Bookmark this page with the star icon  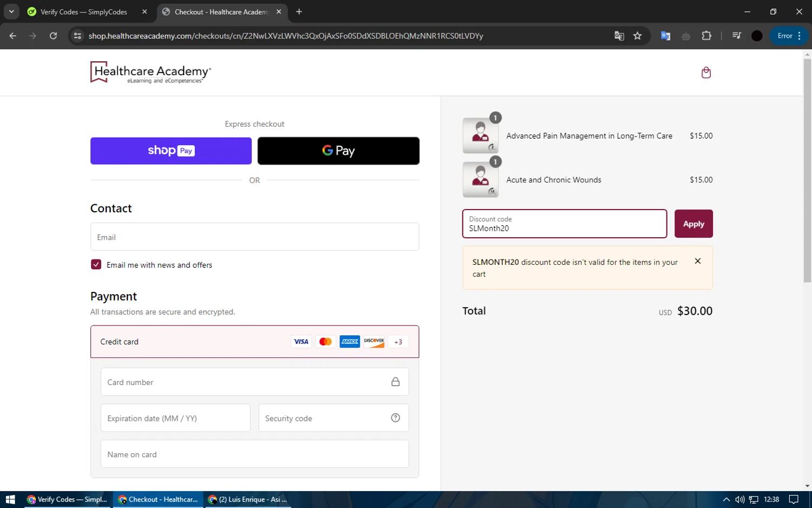tap(637, 36)
